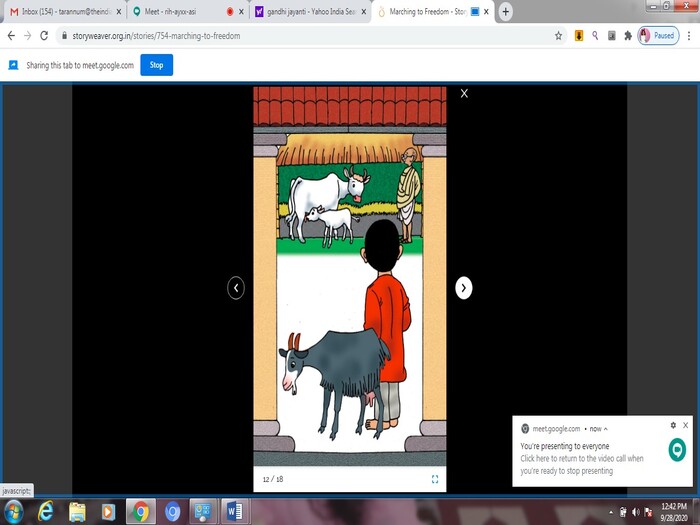Launch Internet Explorer from taskbar
This screenshot has height=525, width=700.
46,512
